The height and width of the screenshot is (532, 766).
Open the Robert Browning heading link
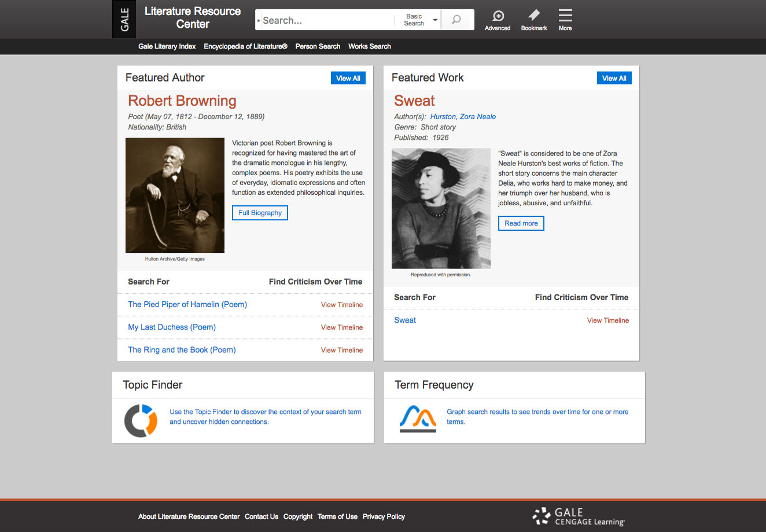click(182, 101)
